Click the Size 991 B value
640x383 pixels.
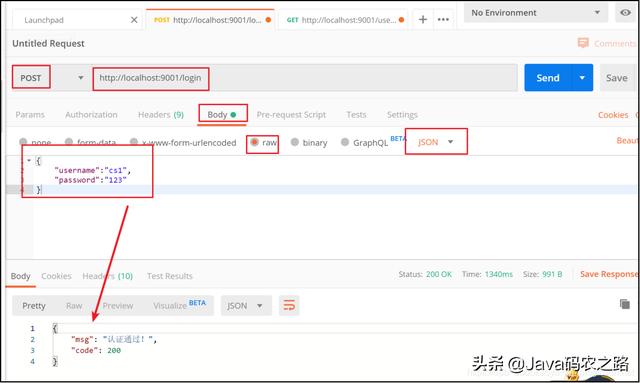pyautogui.click(x=552, y=274)
